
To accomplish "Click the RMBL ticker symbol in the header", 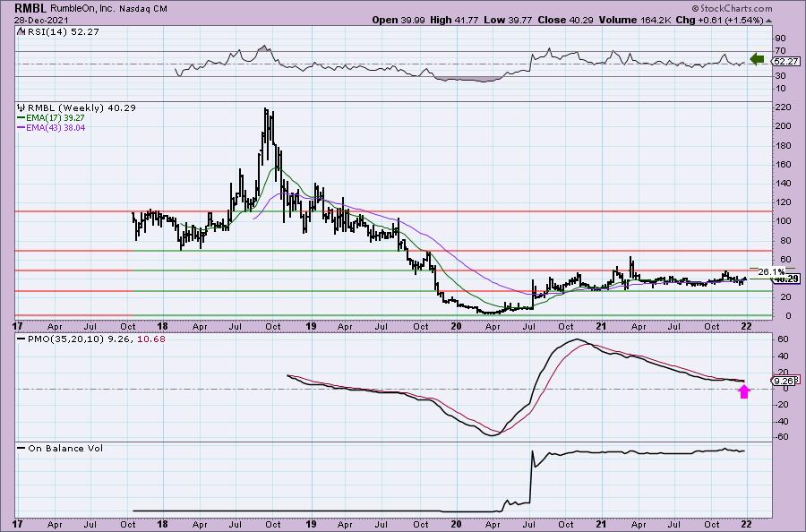I will (x=30, y=8).
